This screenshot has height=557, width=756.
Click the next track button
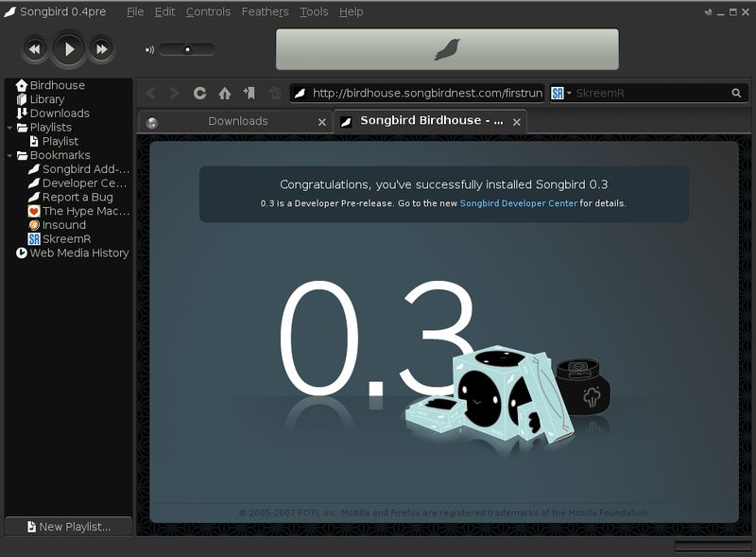(x=101, y=48)
